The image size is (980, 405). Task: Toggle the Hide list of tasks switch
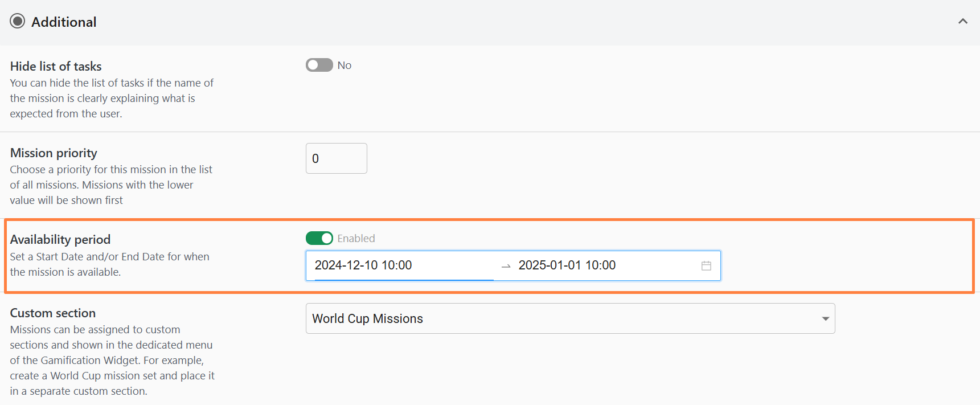coord(319,65)
